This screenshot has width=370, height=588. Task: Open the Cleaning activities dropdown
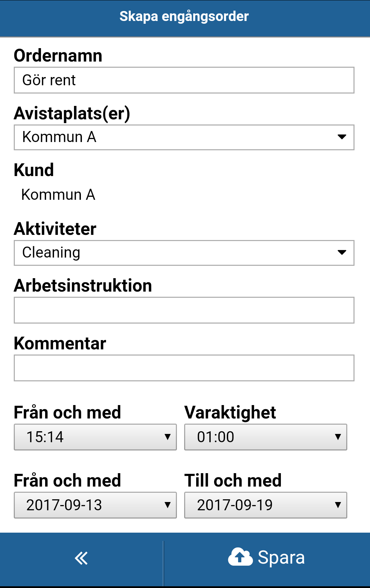tap(184, 253)
